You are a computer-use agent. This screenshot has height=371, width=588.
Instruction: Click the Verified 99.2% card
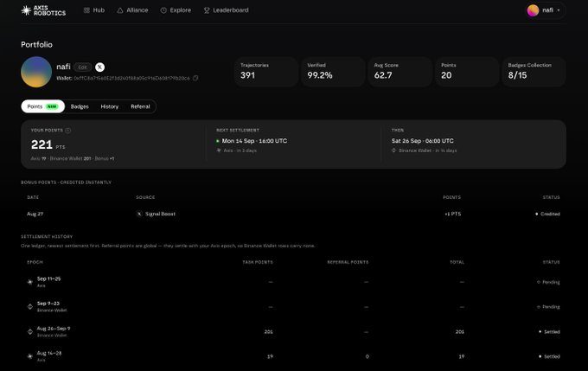click(333, 72)
